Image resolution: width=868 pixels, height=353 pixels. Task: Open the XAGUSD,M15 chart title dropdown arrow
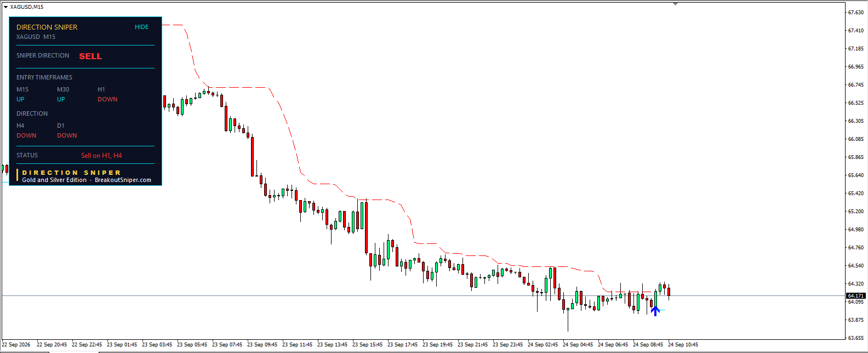[5, 7]
